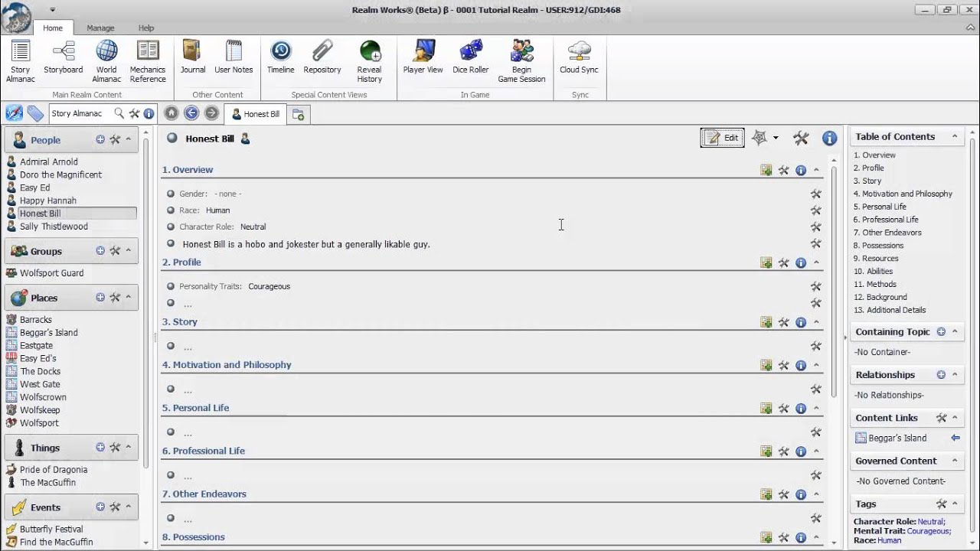Begin Game Session from the ribbon
Screen dimensions: 980x551
(521, 60)
